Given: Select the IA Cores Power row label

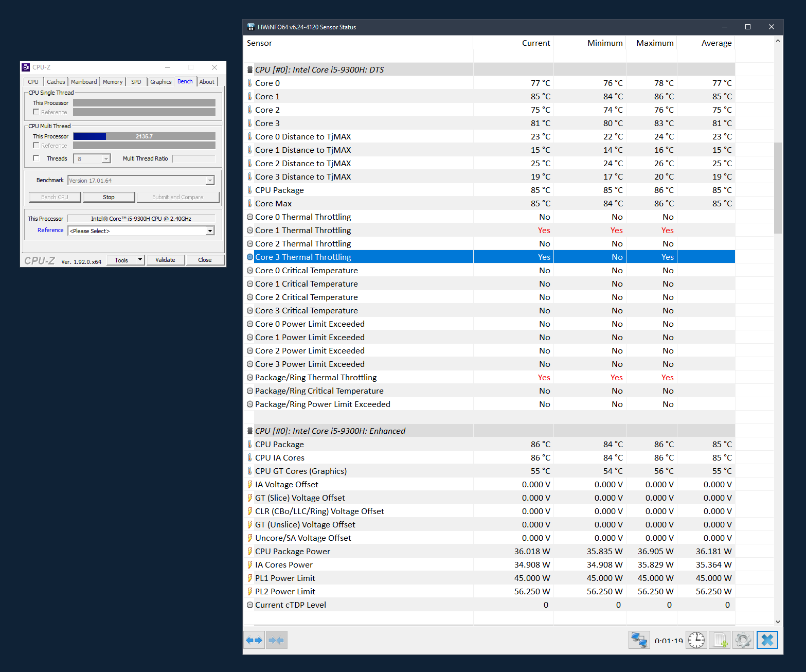Looking at the screenshot, I should (284, 564).
